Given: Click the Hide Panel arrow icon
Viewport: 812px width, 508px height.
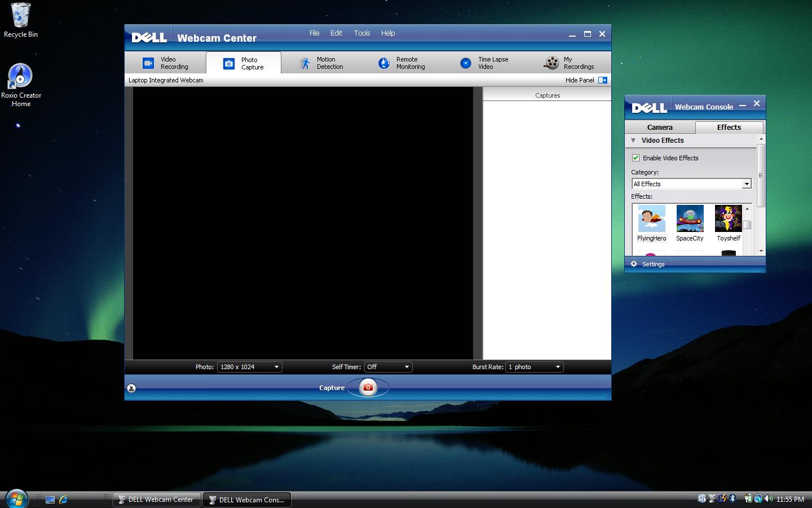Looking at the screenshot, I should [603, 80].
